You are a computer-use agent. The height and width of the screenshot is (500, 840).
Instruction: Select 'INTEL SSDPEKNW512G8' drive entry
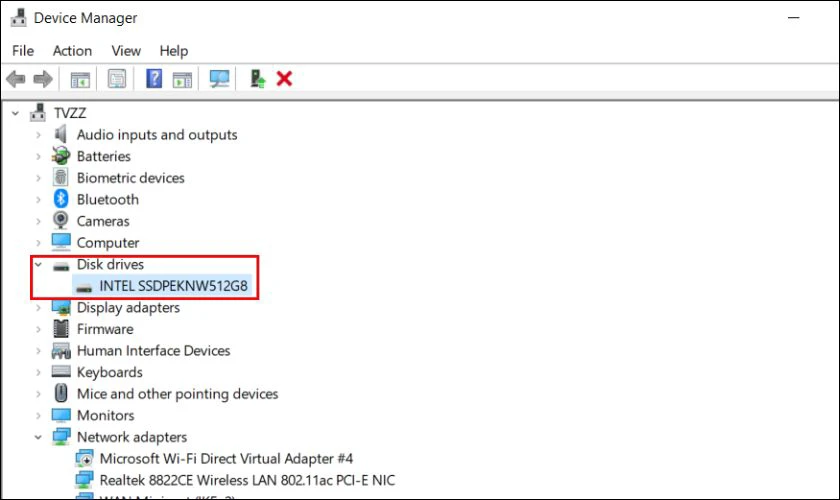coord(174,286)
